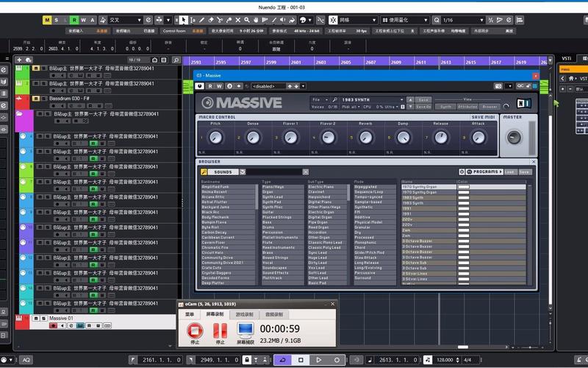The image size is (588, 368).
Task: Click the AQ button in the transport bar
Action: click(26, 360)
